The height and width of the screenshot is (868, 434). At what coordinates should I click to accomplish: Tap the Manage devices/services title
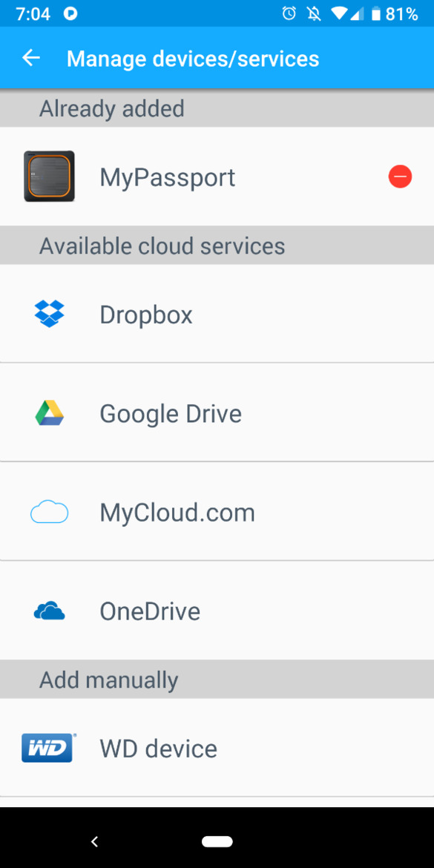[193, 59]
